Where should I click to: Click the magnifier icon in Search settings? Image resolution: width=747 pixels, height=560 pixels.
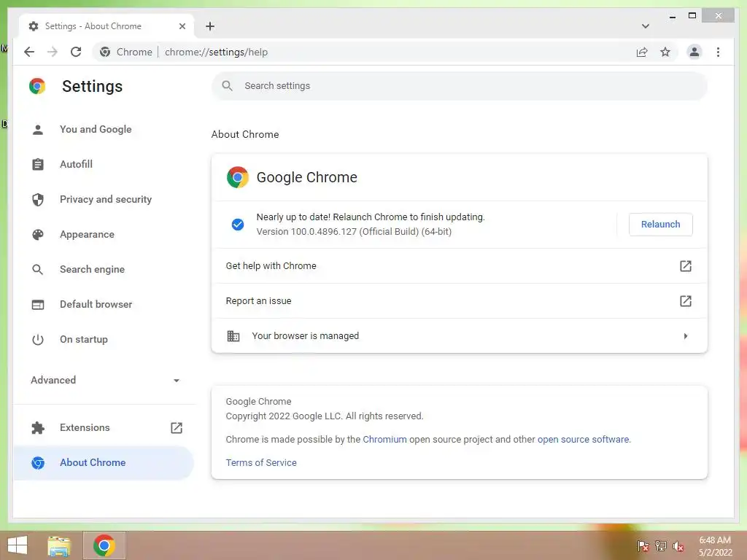tap(228, 86)
